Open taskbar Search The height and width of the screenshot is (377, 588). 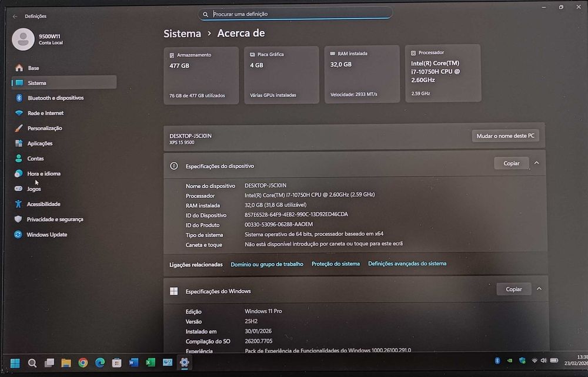click(x=32, y=363)
